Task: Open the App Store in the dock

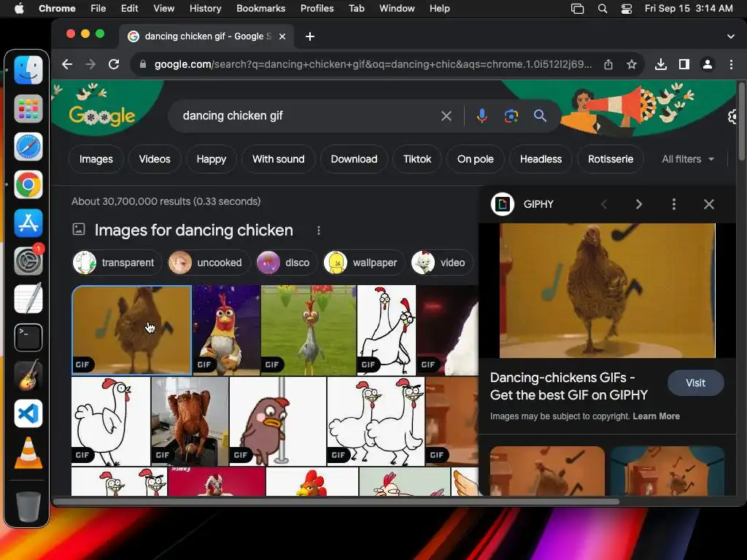Action: pos(28,223)
